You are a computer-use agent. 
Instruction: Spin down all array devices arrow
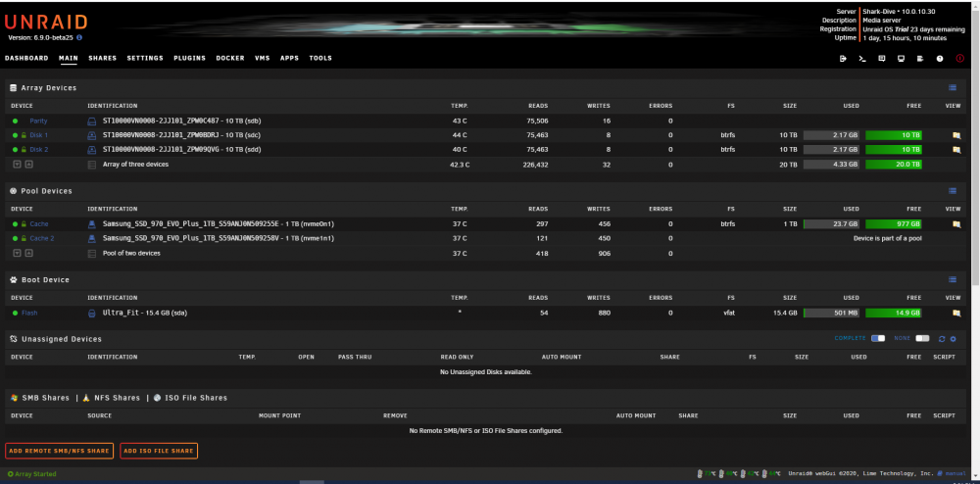17,165
